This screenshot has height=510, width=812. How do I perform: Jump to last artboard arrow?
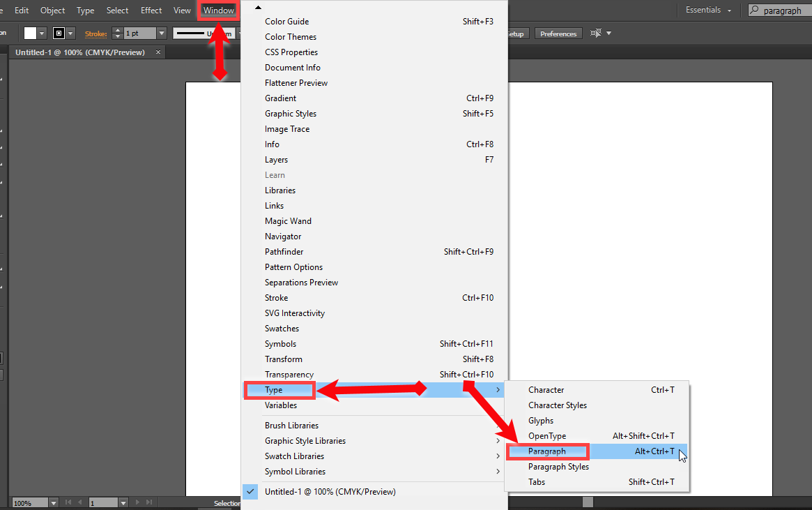[x=148, y=502]
